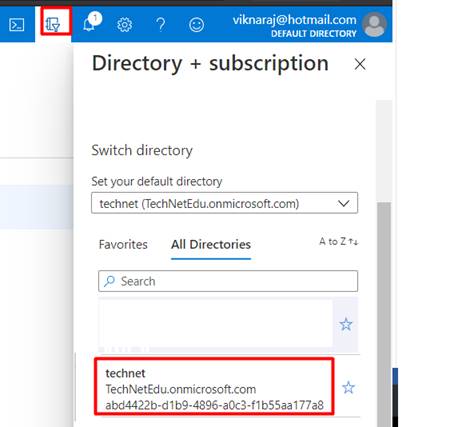Viewport: 462px width, 427px height.
Task: Click the directory Search field
Action: point(228,281)
